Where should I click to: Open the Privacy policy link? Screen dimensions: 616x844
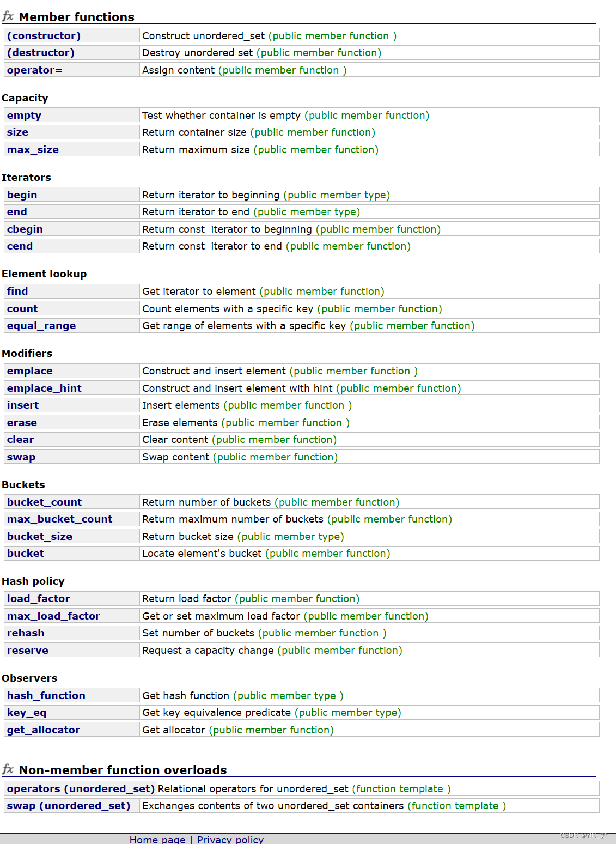(x=230, y=840)
